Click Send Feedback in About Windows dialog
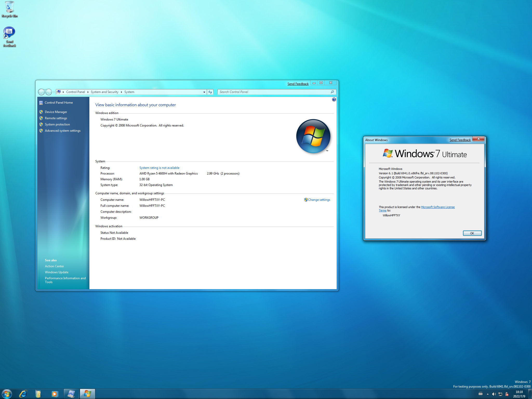 click(x=460, y=140)
